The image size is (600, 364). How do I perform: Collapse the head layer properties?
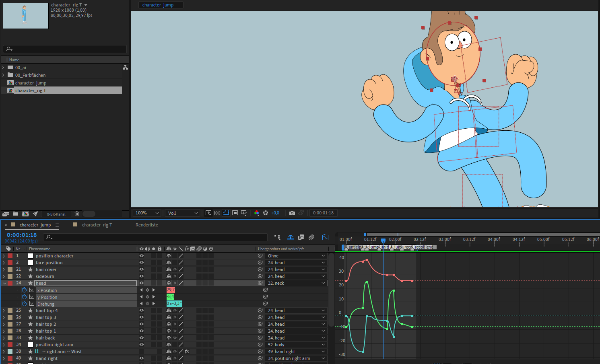pos(4,283)
